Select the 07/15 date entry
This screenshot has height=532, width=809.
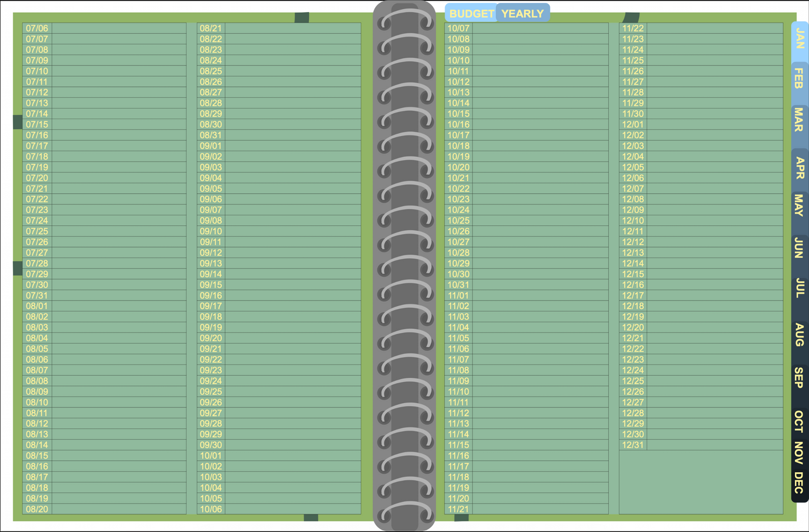[37, 124]
